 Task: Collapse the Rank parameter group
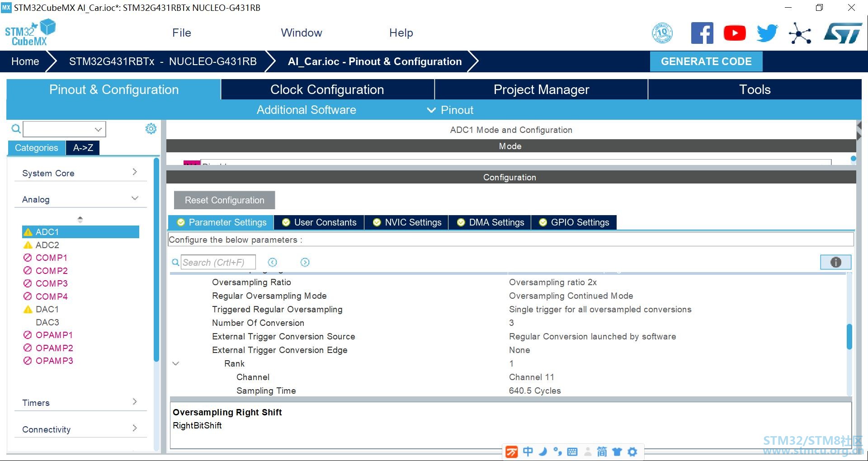(176, 363)
